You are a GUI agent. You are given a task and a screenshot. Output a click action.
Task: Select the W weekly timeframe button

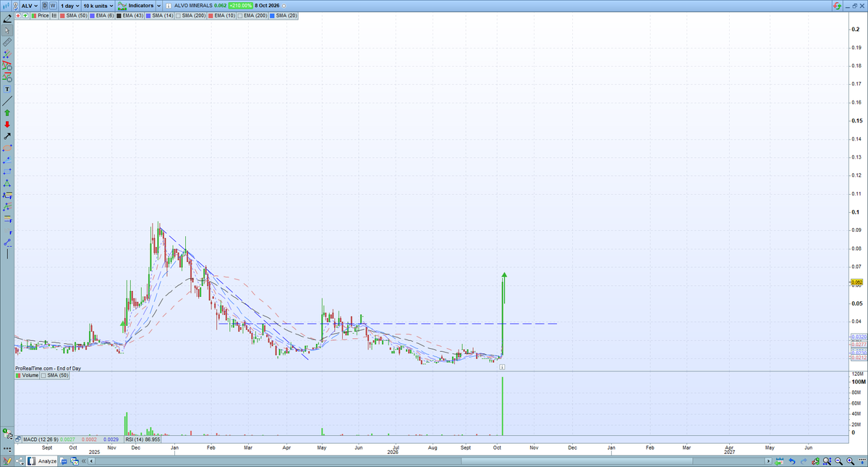(x=53, y=5)
